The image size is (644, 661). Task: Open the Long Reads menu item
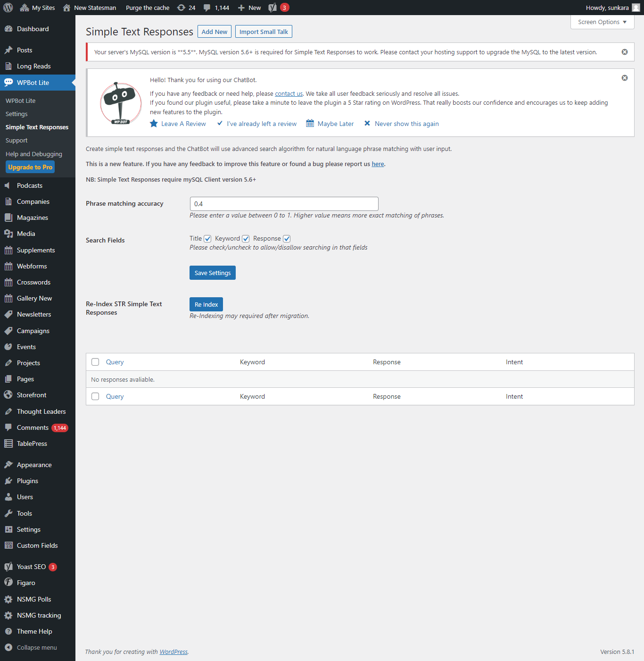coord(38,66)
